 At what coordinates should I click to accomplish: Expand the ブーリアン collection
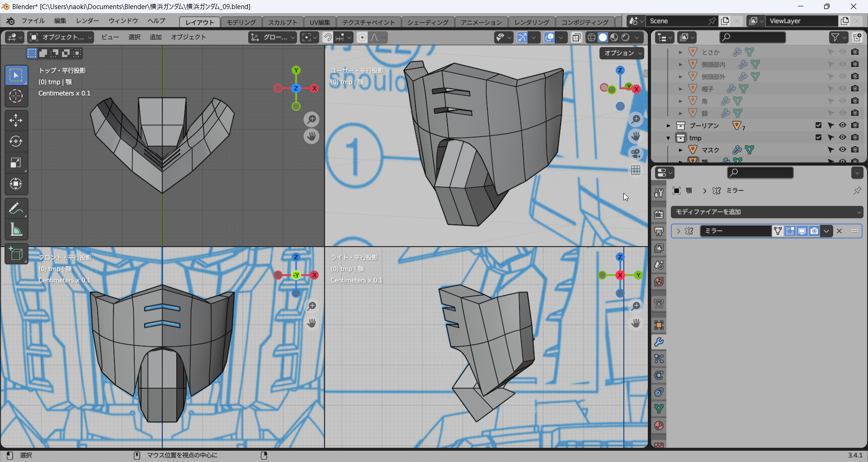668,125
